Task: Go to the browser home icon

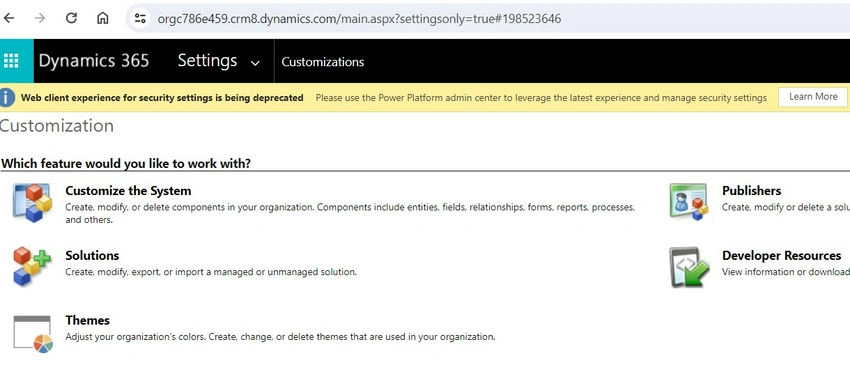Action: pyautogui.click(x=102, y=18)
